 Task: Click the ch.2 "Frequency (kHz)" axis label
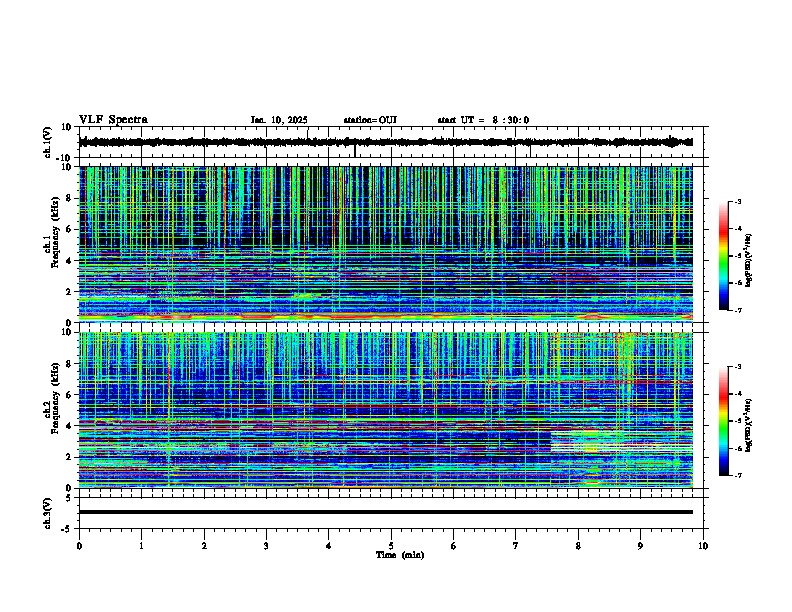click(55, 398)
